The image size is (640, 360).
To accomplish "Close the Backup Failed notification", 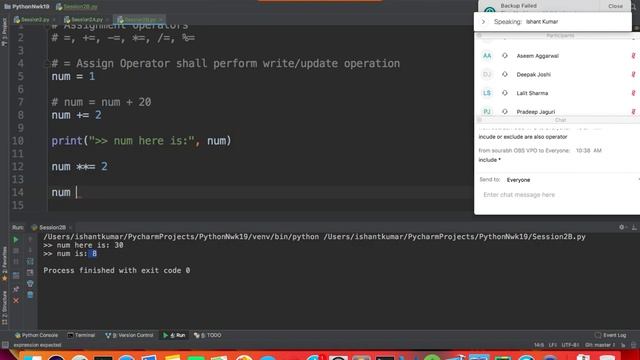I will pos(615,6).
